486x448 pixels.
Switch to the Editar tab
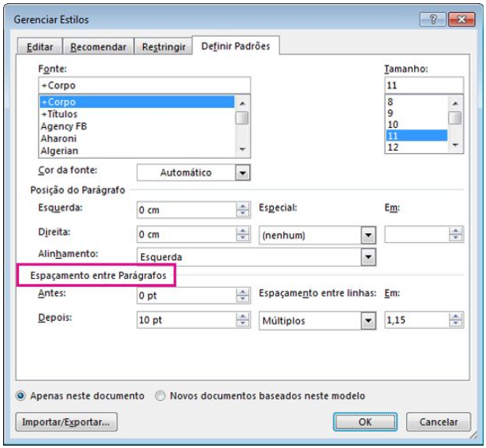(x=40, y=47)
